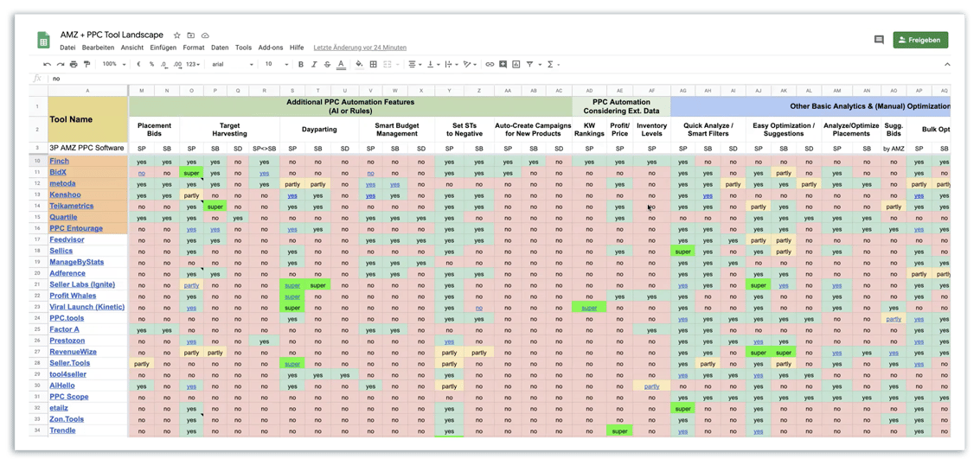The height and width of the screenshot is (465, 980).
Task: Open the vertical align dropdown
Action: tap(433, 64)
